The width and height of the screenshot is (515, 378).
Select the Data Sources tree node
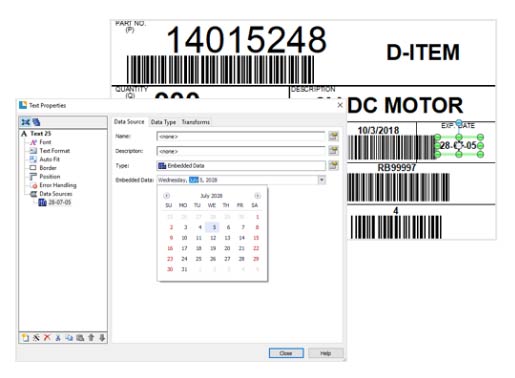(x=51, y=194)
